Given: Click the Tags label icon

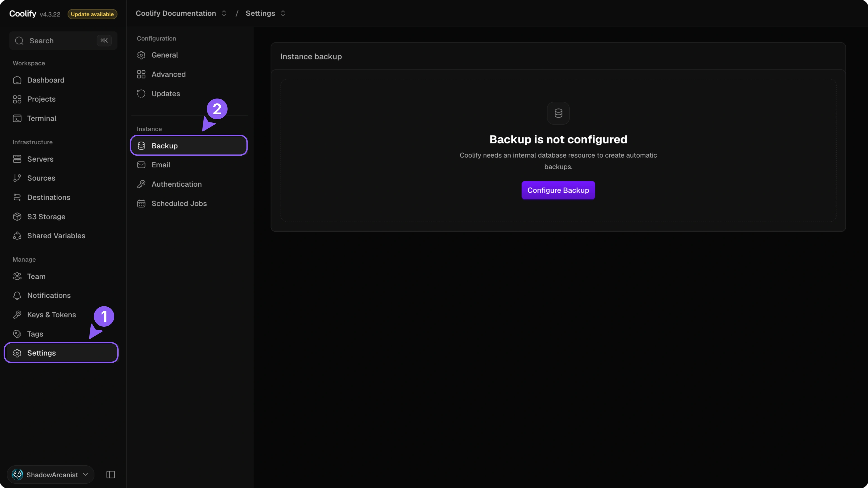Looking at the screenshot, I should coord(17,334).
